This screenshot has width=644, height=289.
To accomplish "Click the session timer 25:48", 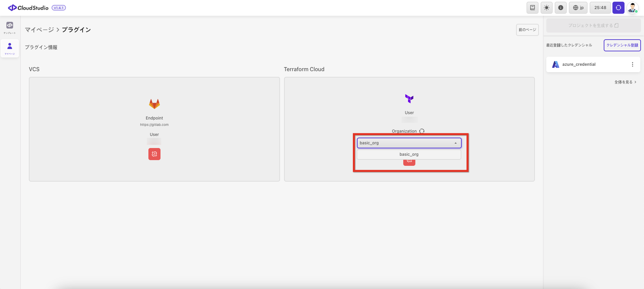I will (x=600, y=8).
